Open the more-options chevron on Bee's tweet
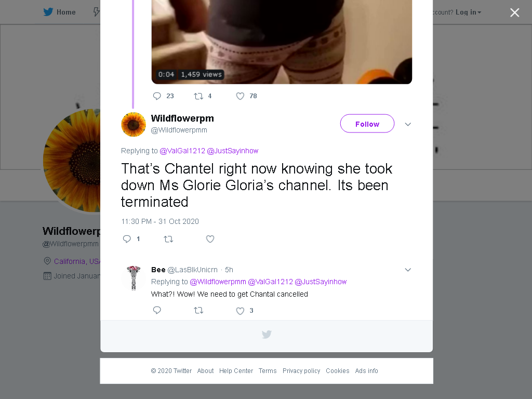 click(x=408, y=270)
